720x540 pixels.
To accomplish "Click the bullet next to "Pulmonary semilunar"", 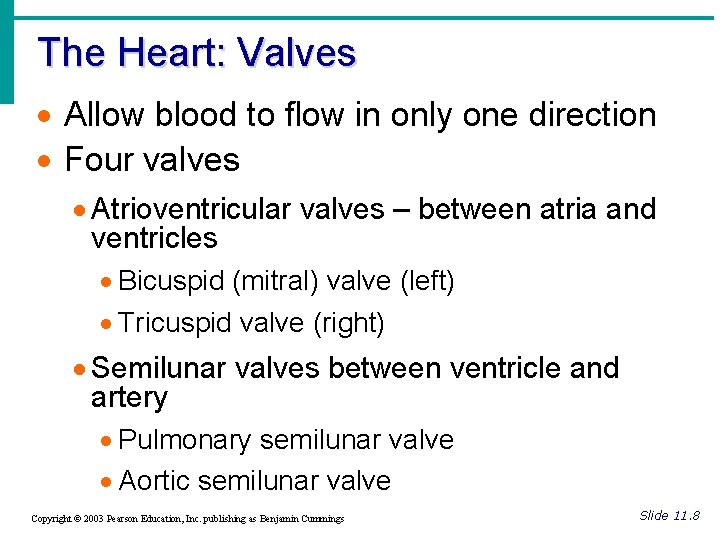I will click(107, 442).
